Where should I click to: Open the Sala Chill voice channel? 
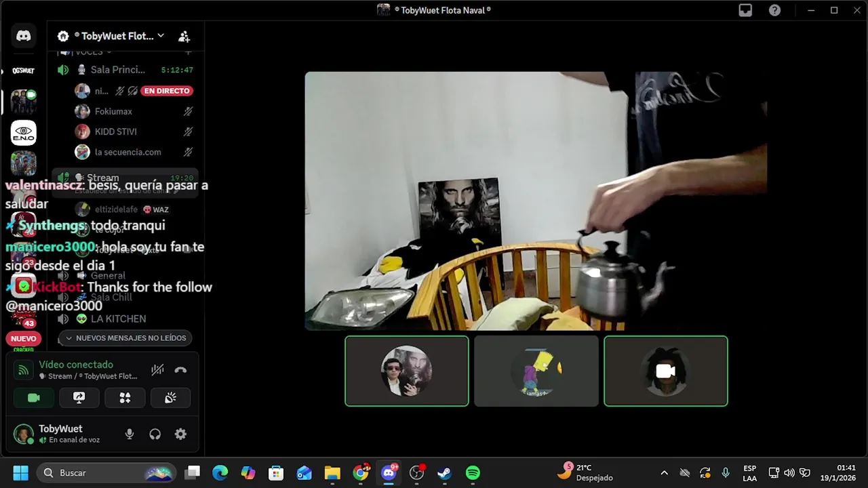[125, 297]
